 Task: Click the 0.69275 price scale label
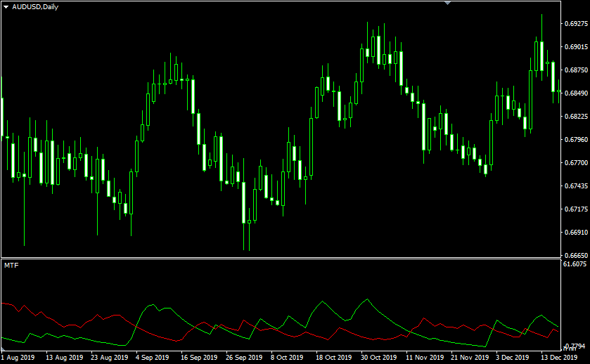(x=575, y=24)
